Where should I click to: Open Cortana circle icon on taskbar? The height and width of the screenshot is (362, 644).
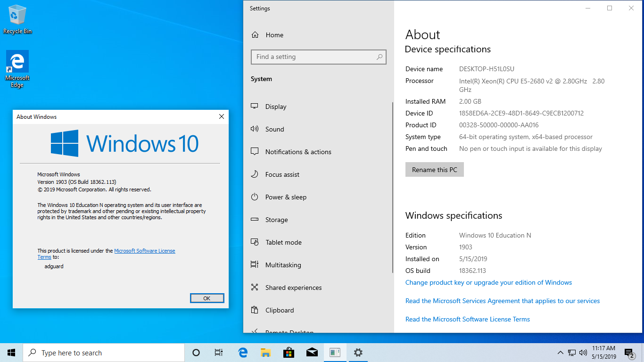(196, 353)
